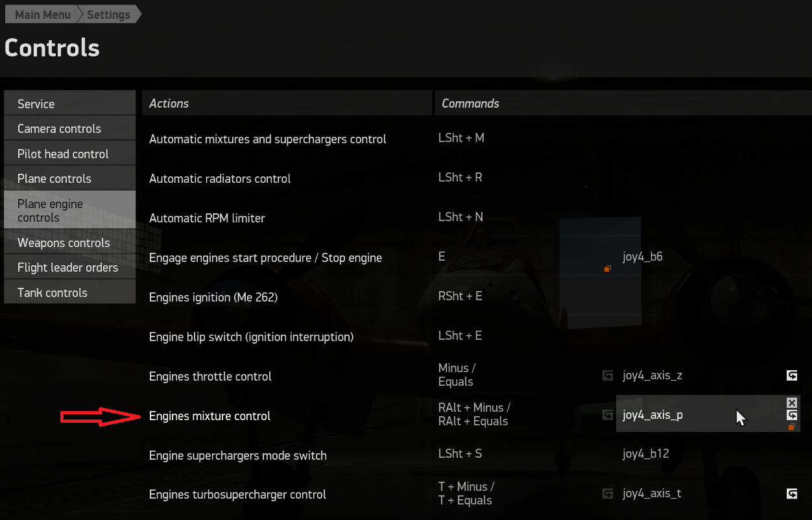Invert the joy4_axis_t turbosupercharger axis
812x520 pixels.
791,494
